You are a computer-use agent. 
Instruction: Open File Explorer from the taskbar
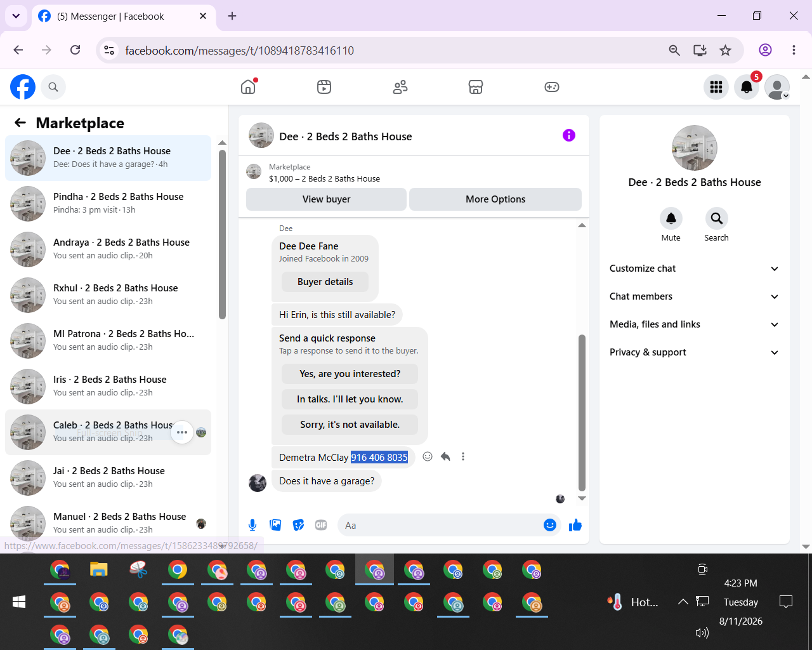[x=99, y=569]
